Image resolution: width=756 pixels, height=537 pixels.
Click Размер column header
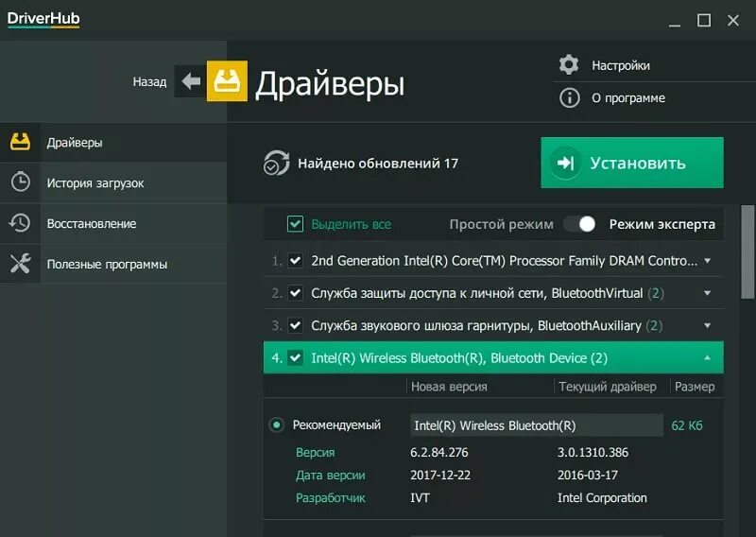point(695,387)
